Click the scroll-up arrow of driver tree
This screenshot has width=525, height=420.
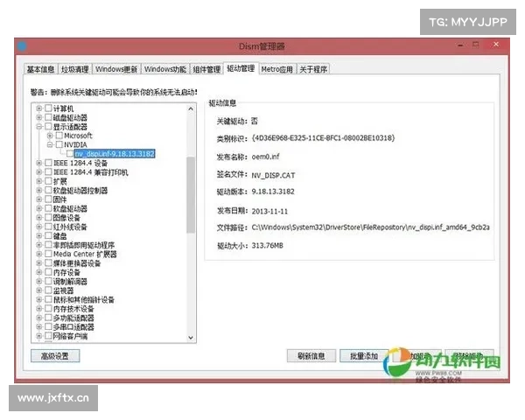(x=191, y=108)
